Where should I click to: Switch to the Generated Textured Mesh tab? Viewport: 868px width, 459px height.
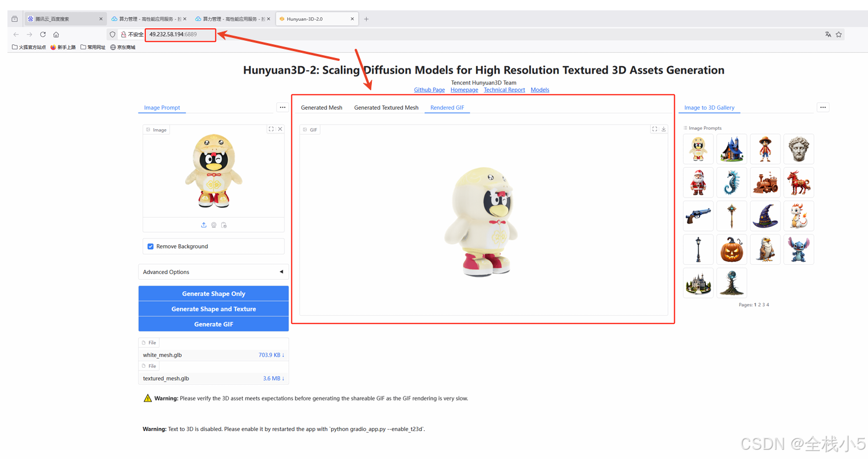coord(386,107)
